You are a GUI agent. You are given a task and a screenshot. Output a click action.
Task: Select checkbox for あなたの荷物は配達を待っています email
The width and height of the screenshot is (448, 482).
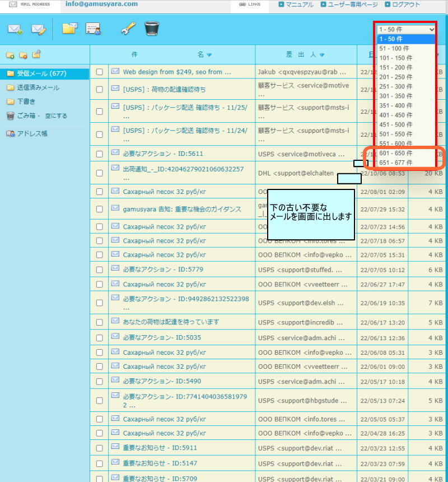[100, 323]
